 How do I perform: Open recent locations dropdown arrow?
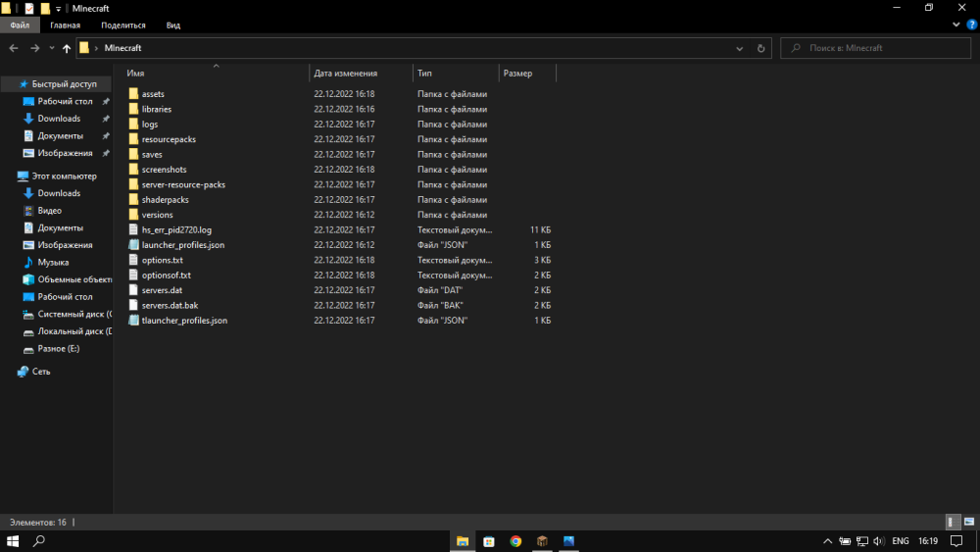(51, 48)
